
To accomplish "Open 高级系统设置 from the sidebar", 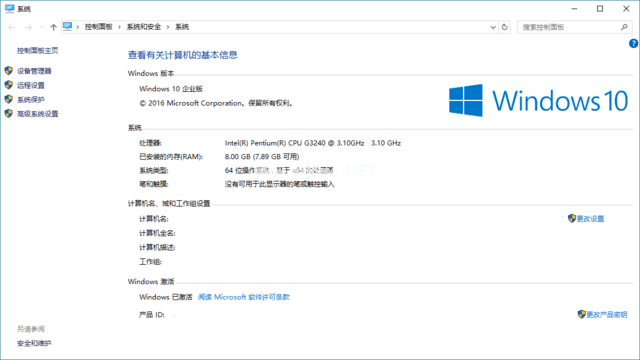I will click(x=38, y=114).
